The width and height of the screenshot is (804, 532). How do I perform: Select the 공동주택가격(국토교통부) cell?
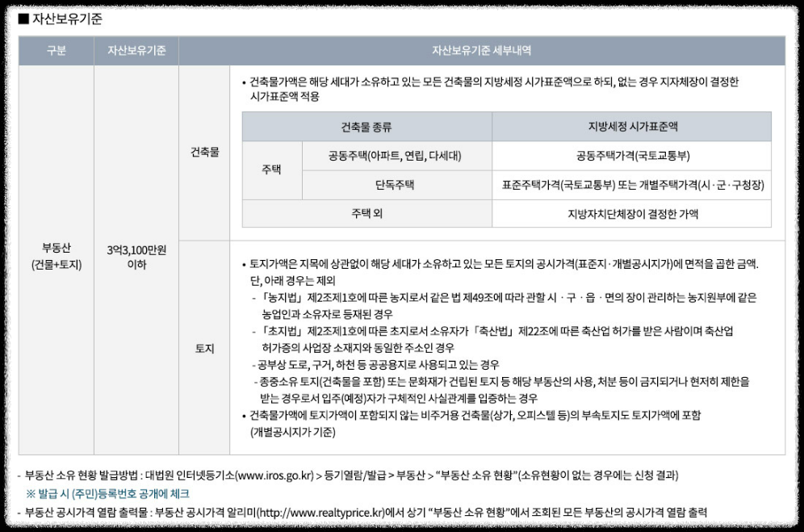(x=632, y=157)
